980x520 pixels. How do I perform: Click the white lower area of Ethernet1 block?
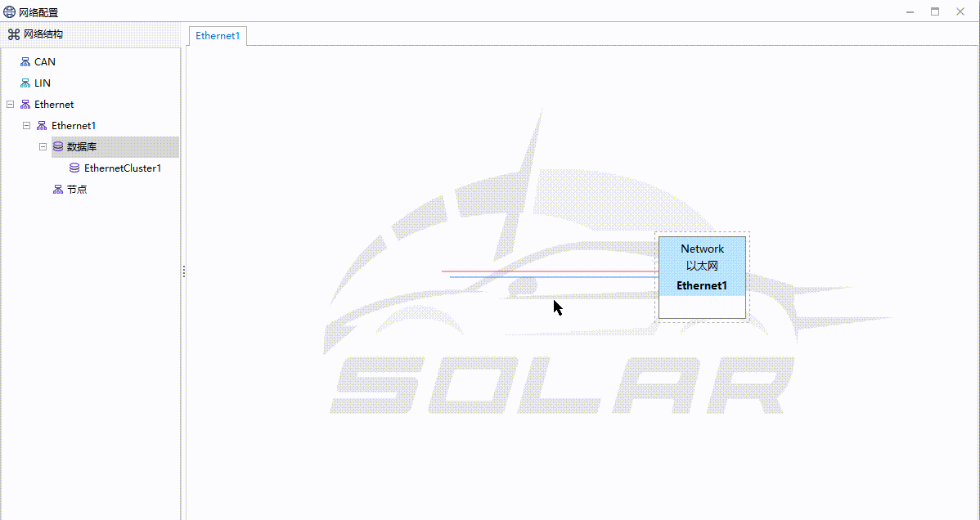pos(702,307)
